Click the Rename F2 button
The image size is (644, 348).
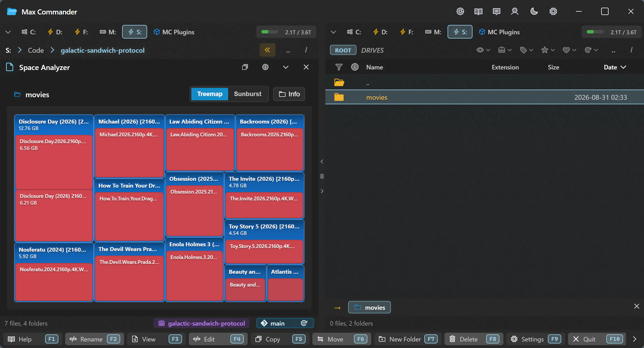point(94,339)
